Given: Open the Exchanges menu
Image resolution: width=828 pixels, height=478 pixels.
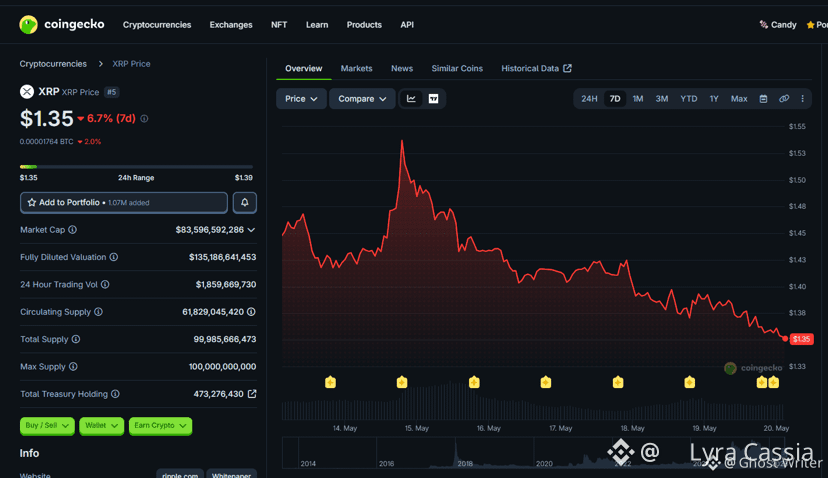Looking at the screenshot, I should (231, 25).
